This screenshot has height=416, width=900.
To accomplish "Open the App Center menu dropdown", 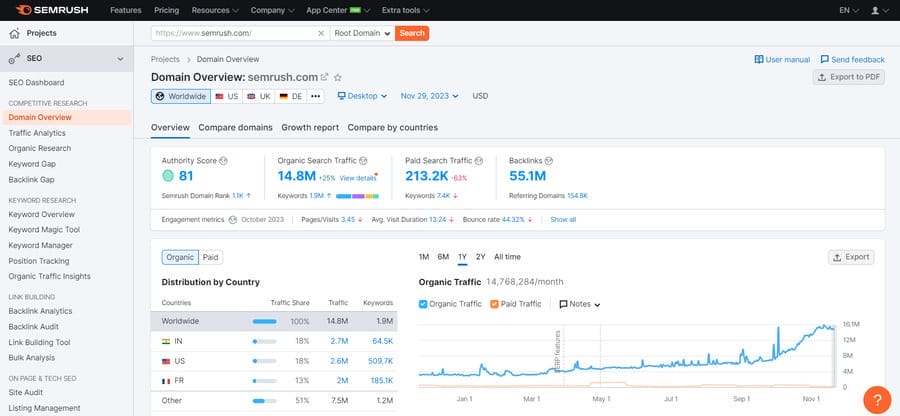I will pos(338,10).
